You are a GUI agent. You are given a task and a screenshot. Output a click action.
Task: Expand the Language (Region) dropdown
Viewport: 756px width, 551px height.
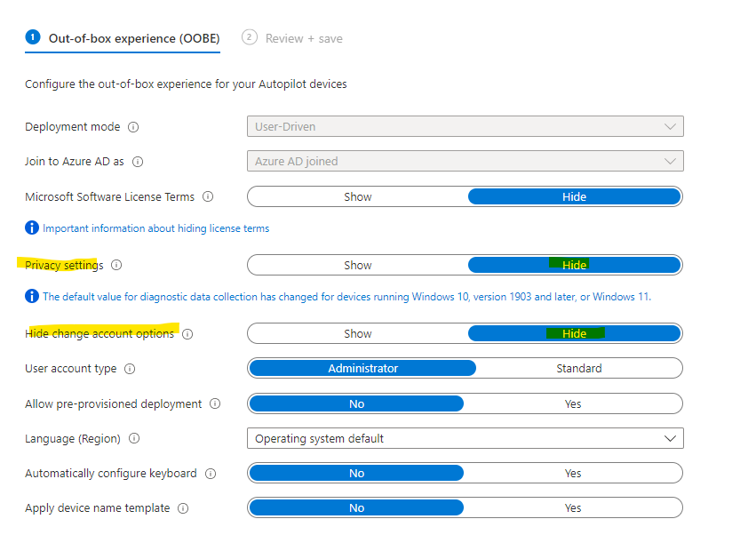[x=465, y=438]
